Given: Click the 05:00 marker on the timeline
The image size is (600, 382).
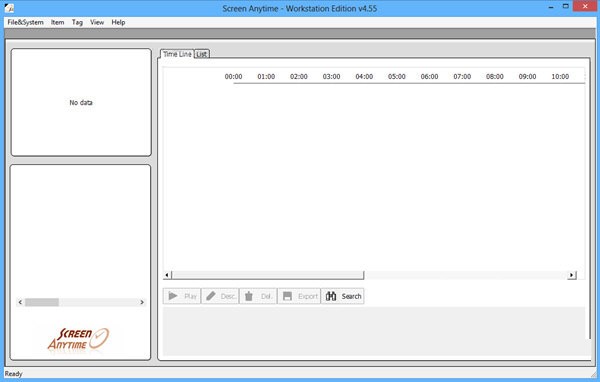Looking at the screenshot, I should click(x=396, y=77).
